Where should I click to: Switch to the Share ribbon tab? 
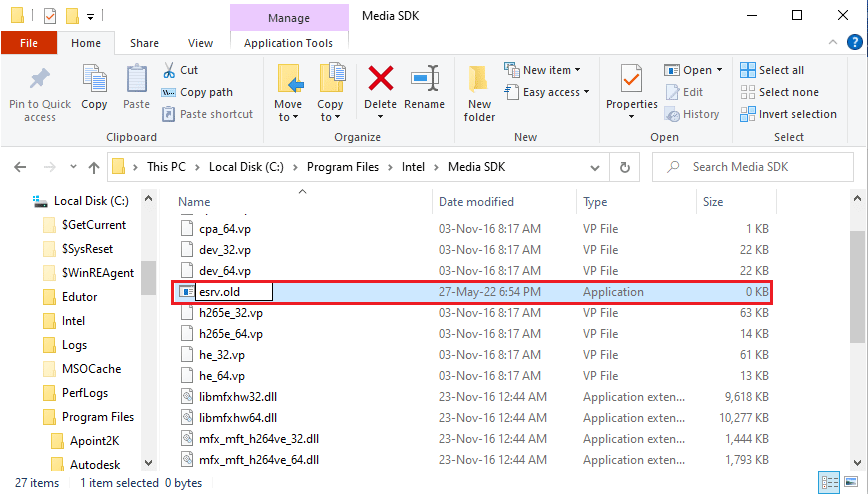pyautogui.click(x=144, y=43)
